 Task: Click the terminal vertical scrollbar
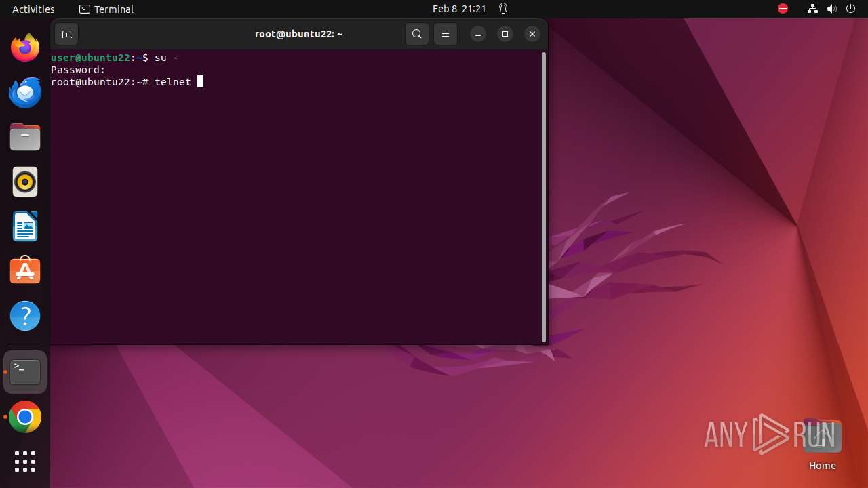click(x=544, y=197)
